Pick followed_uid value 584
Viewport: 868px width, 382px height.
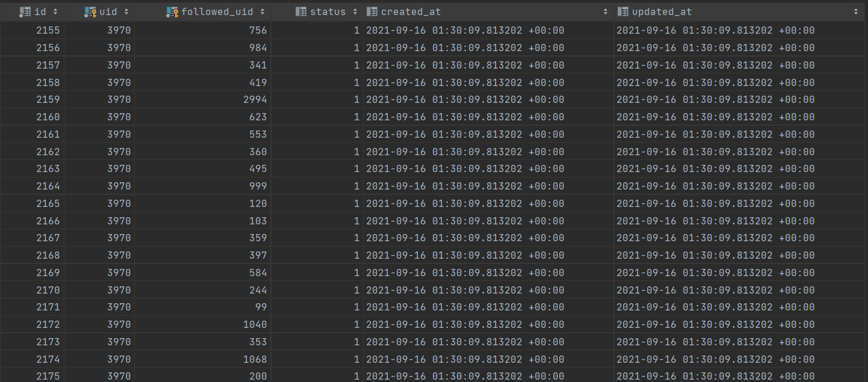pos(258,273)
